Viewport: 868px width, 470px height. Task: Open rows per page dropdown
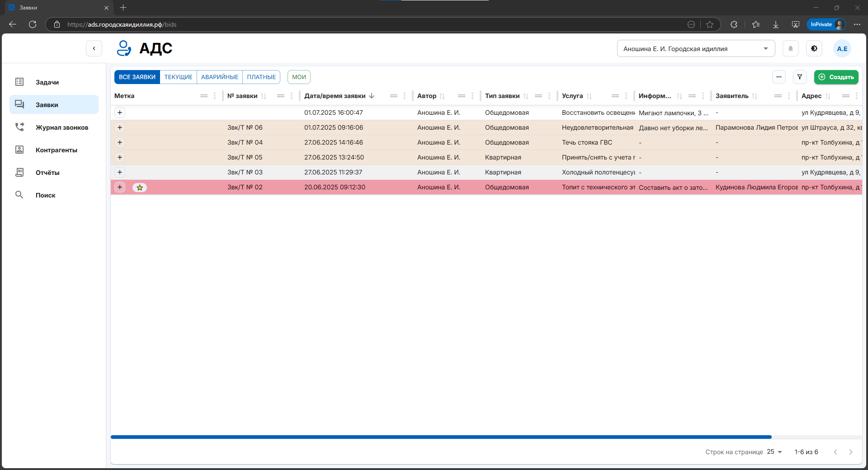pos(774,452)
